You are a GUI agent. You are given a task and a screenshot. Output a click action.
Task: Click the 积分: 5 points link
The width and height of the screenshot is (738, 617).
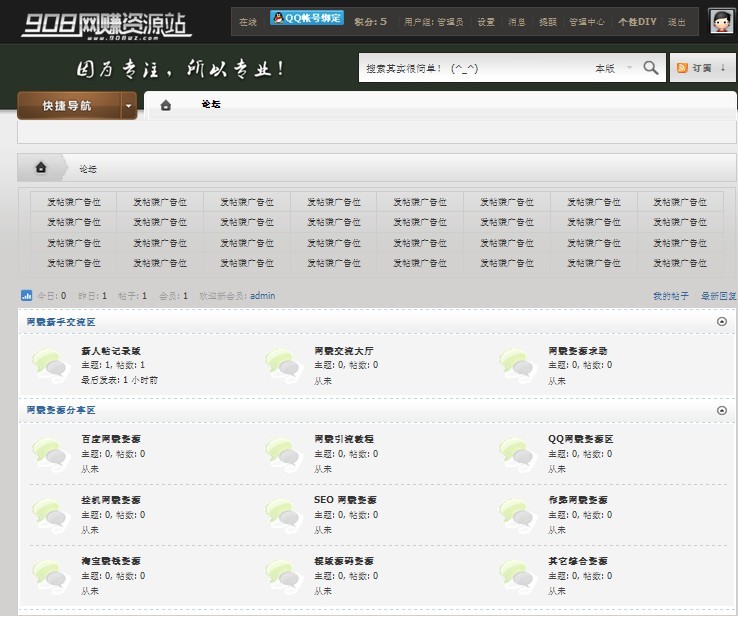370,22
